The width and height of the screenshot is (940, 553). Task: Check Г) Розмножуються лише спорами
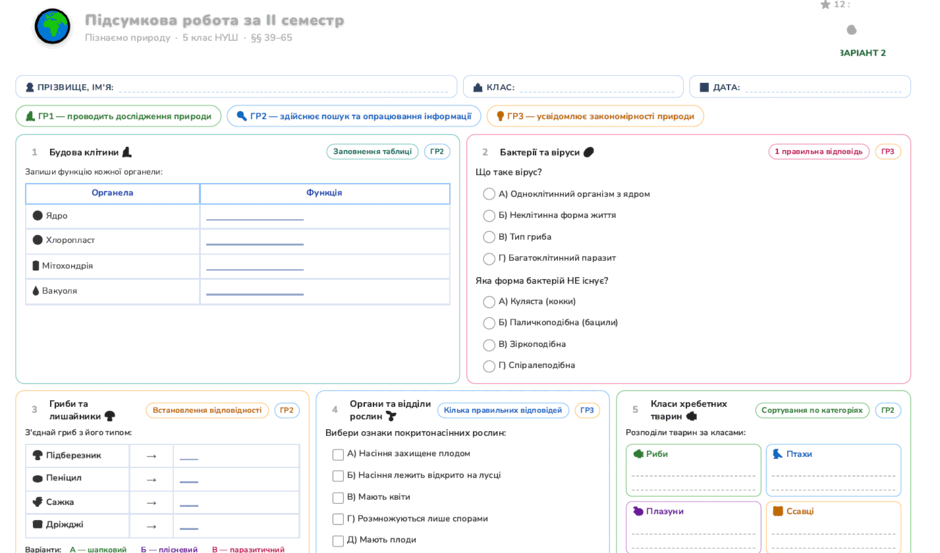tap(338, 519)
